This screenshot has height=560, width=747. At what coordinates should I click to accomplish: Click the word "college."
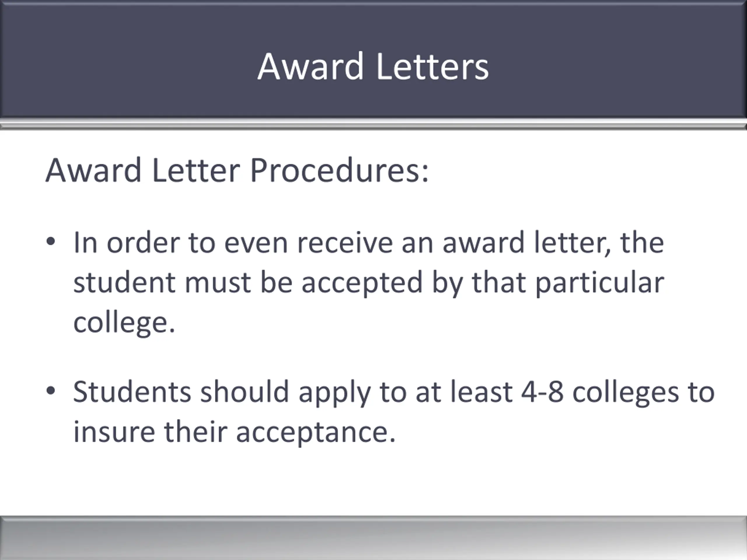[124, 323]
